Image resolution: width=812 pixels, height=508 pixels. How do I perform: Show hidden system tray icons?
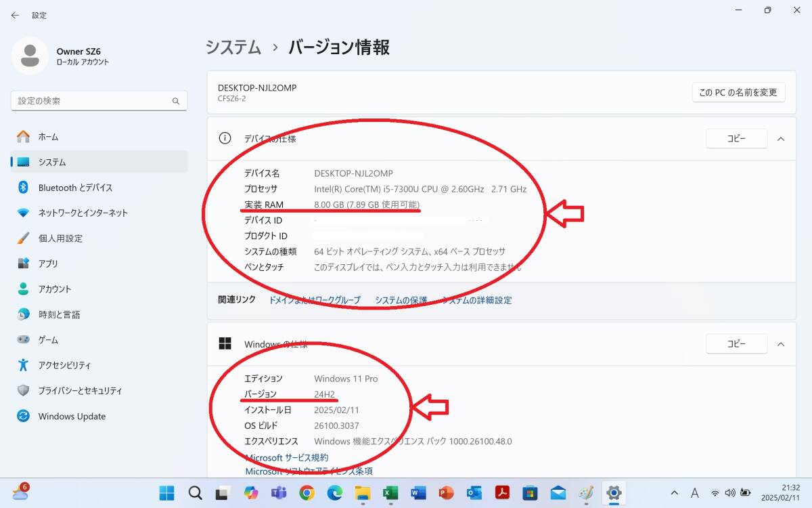coord(675,492)
